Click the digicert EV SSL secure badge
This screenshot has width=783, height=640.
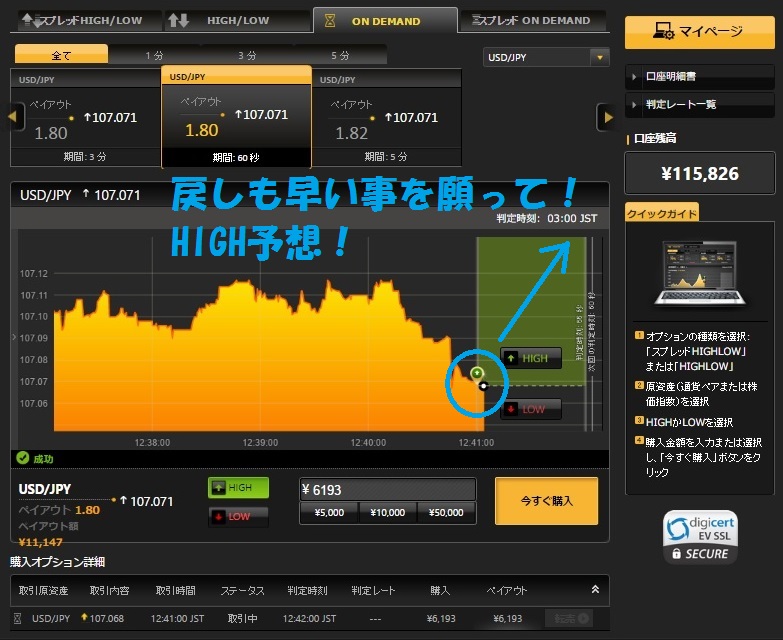701,537
